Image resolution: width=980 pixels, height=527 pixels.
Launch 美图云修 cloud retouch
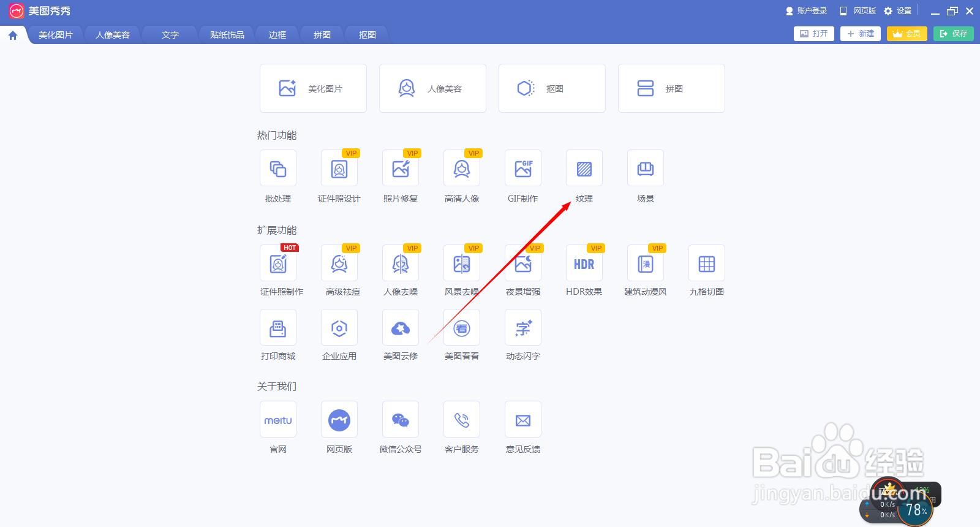tap(401, 328)
